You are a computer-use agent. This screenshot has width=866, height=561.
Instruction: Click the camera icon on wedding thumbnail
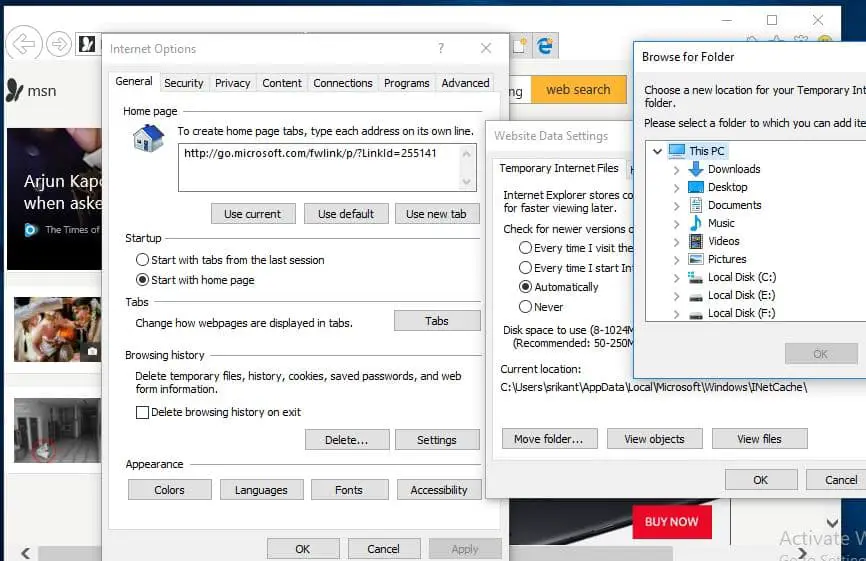[92, 351]
